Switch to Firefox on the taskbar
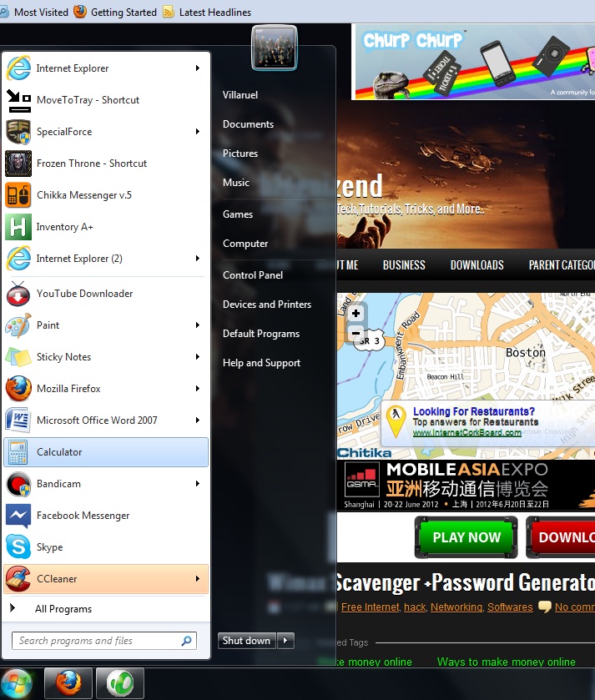 [x=68, y=683]
